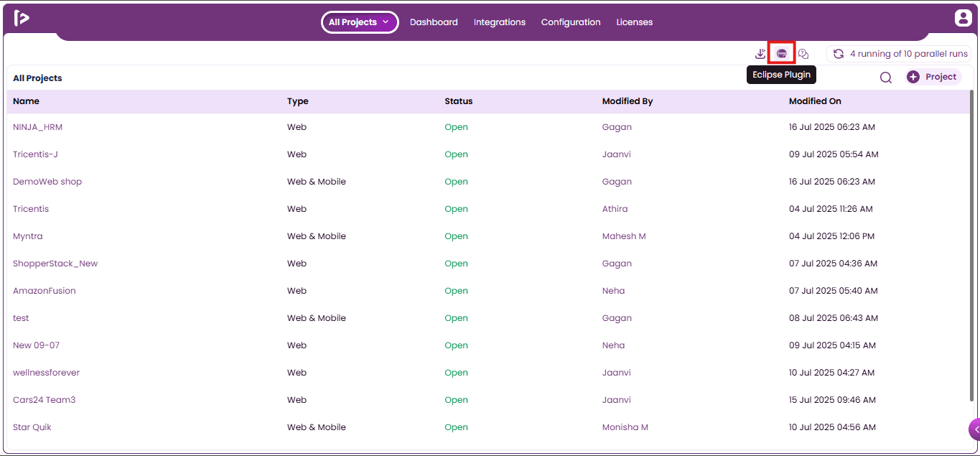The image size is (980, 456).
Task: Click the app logo in the header
Action: pos(22,19)
